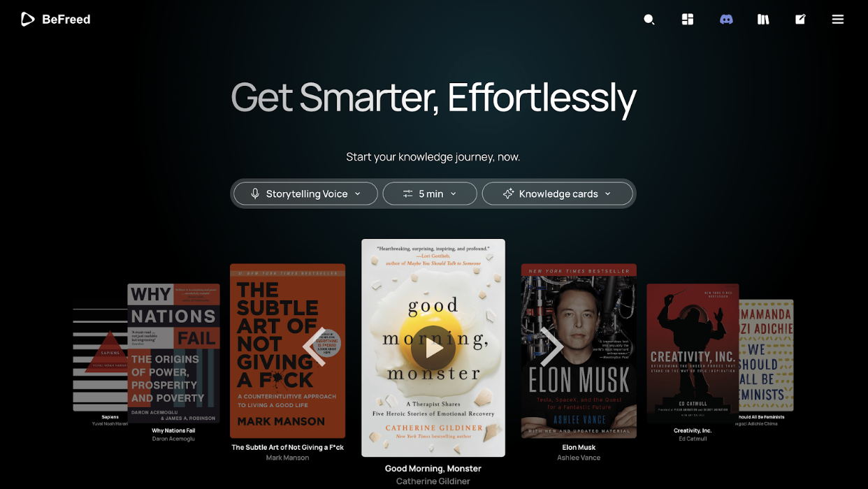Select the Creativity, Inc. book cover
This screenshot has width=868, height=489.
click(x=693, y=353)
